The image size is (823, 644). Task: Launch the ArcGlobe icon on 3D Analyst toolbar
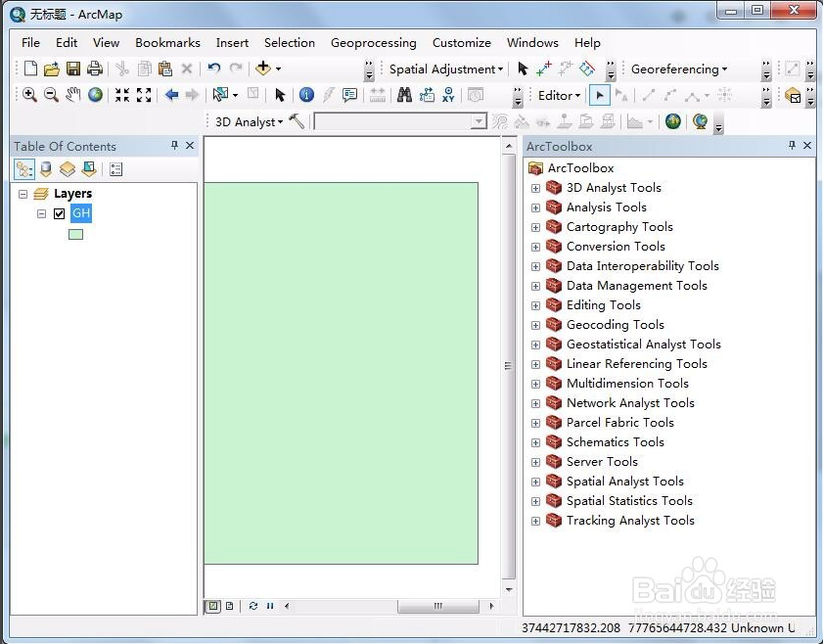click(x=700, y=121)
